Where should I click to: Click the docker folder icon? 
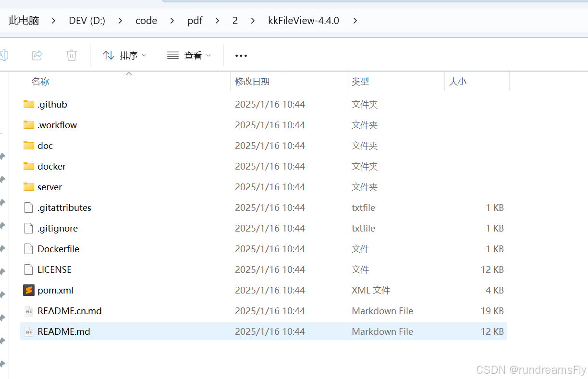point(29,166)
